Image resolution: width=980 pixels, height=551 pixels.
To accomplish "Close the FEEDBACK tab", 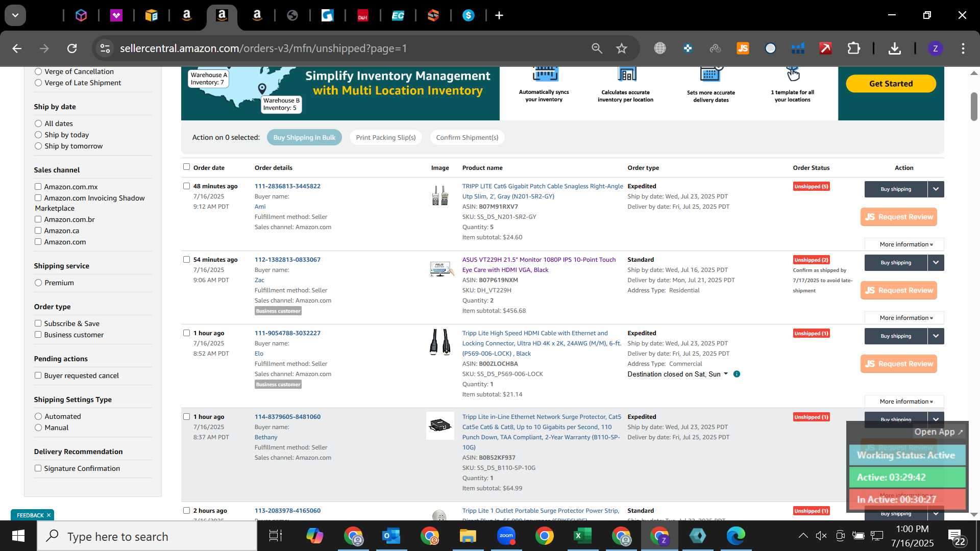I will pos(49,515).
